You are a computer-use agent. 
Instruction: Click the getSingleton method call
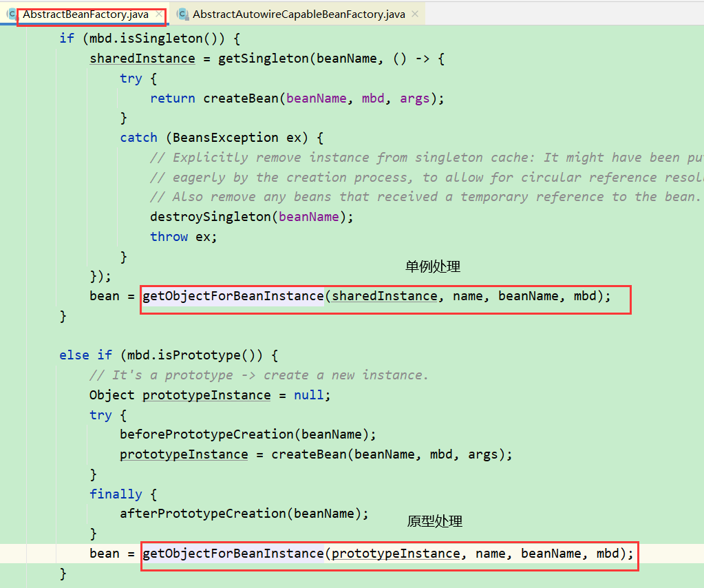coord(263,59)
